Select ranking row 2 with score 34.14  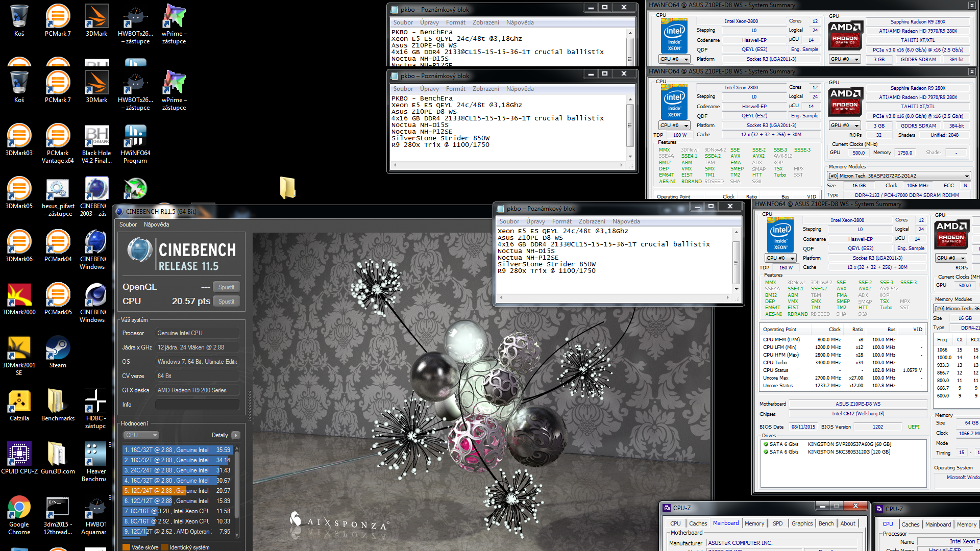tap(177, 460)
